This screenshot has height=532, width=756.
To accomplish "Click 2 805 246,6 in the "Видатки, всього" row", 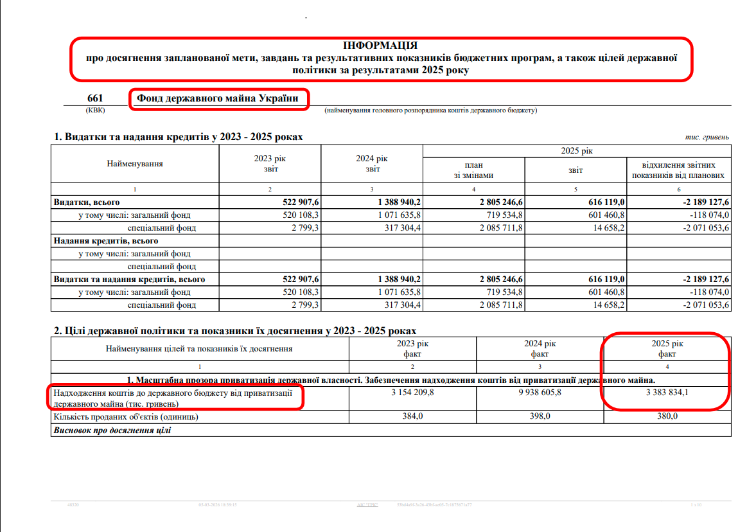I will (501, 202).
